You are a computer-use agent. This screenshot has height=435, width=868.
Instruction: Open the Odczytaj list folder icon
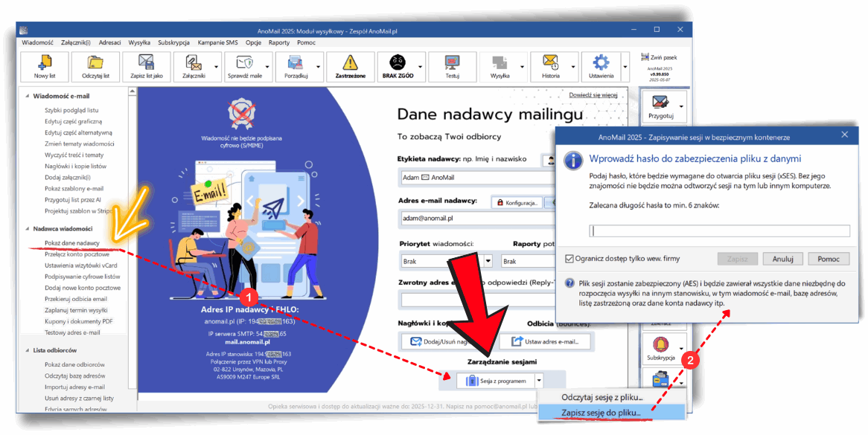95,67
